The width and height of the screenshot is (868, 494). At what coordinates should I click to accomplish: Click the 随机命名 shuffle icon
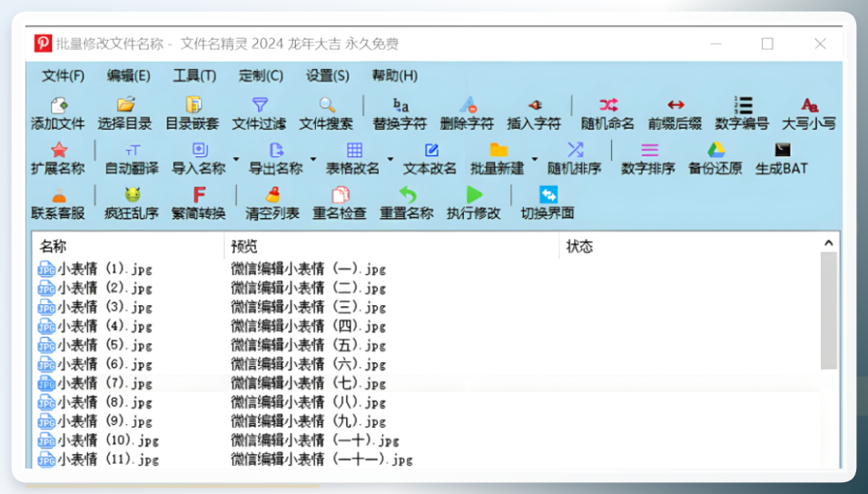608,104
